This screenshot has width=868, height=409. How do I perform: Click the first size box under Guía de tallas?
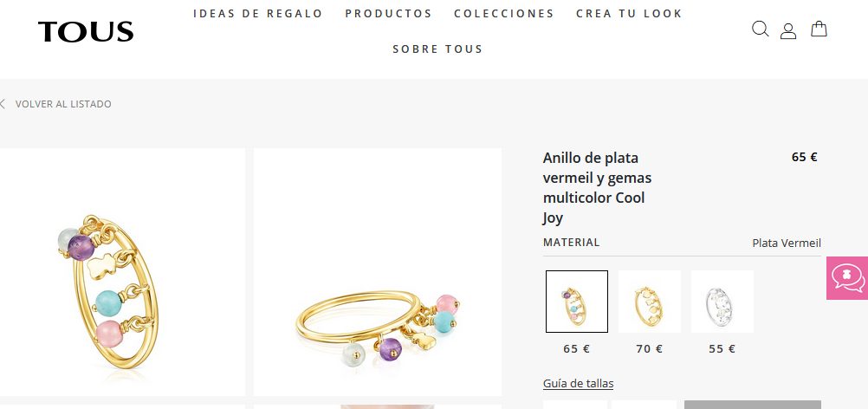tap(574, 405)
